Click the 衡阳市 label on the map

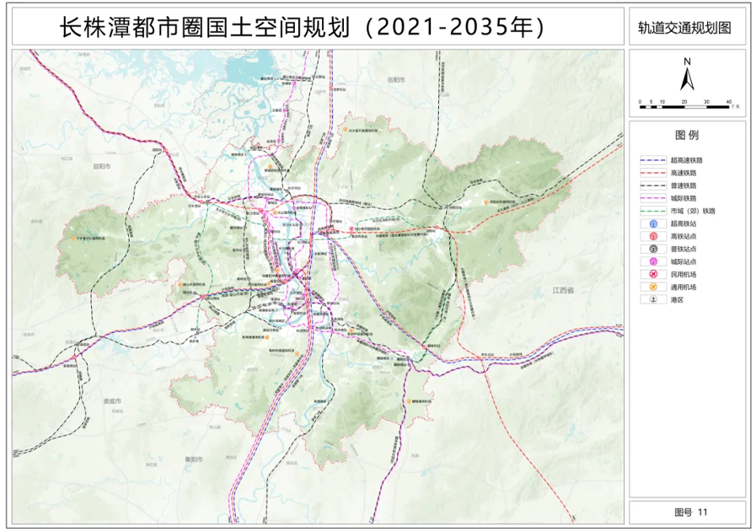tap(193, 459)
